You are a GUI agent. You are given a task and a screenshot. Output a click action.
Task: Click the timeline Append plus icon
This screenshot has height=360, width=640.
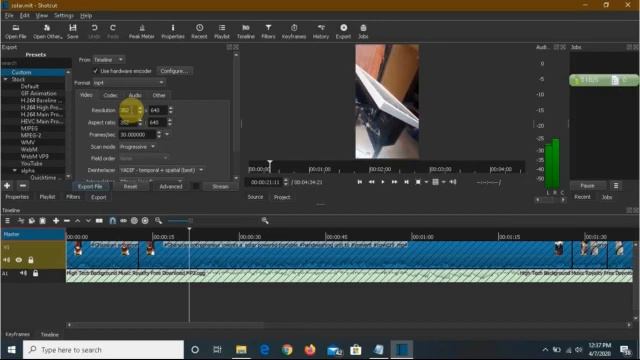[56, 221]
